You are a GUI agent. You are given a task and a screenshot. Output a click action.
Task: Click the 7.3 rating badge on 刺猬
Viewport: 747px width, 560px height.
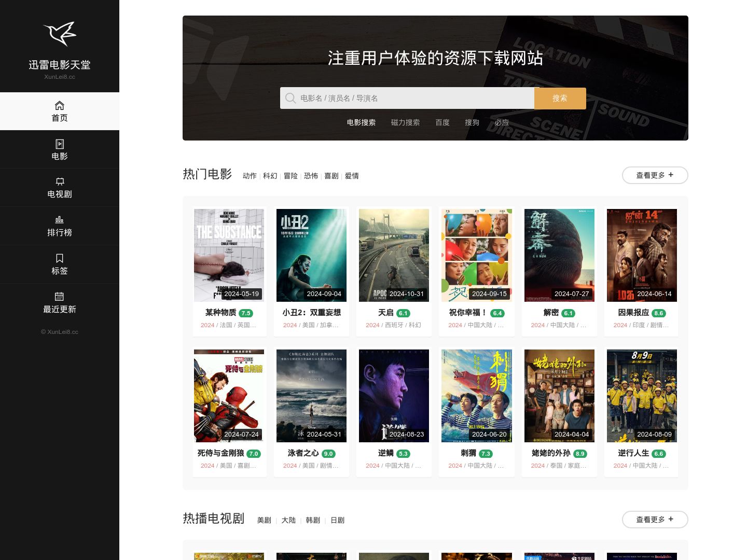486,454
